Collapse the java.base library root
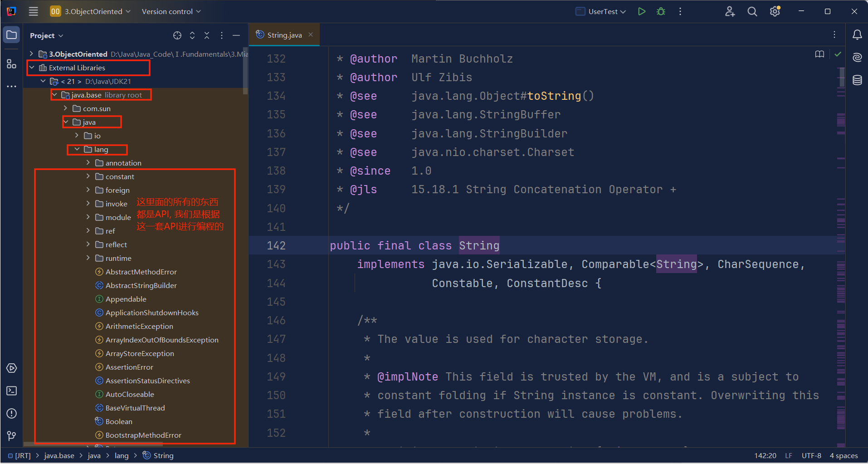Viewport: 868px width, 464px height. coord(54,95)
